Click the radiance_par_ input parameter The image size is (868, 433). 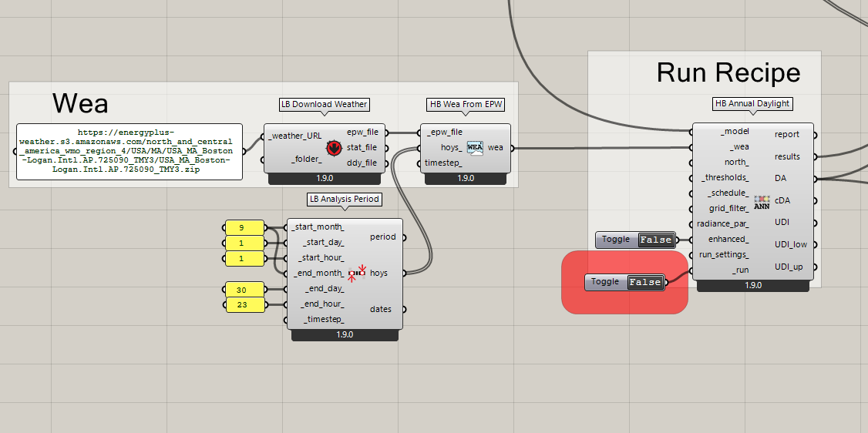coord(723,223)
